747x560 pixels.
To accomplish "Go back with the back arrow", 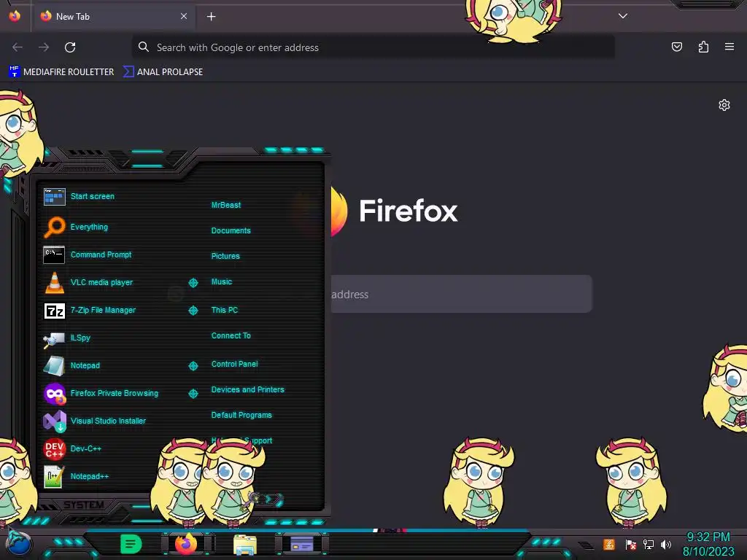I will [18, 47].
